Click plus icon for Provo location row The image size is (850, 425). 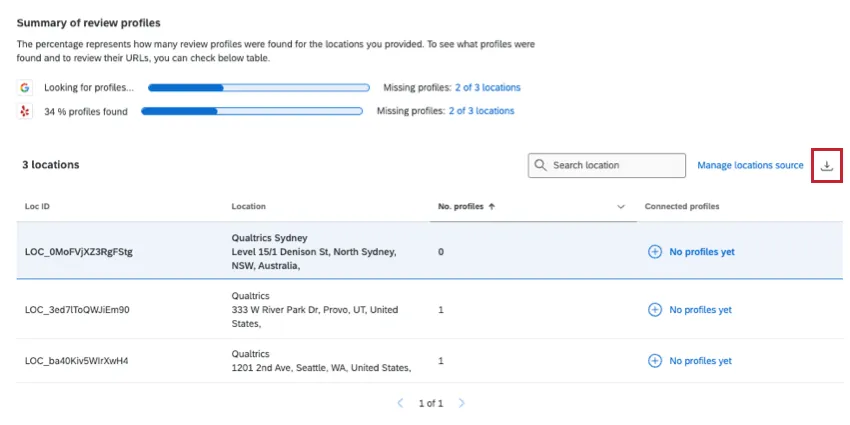coord(655,310)
